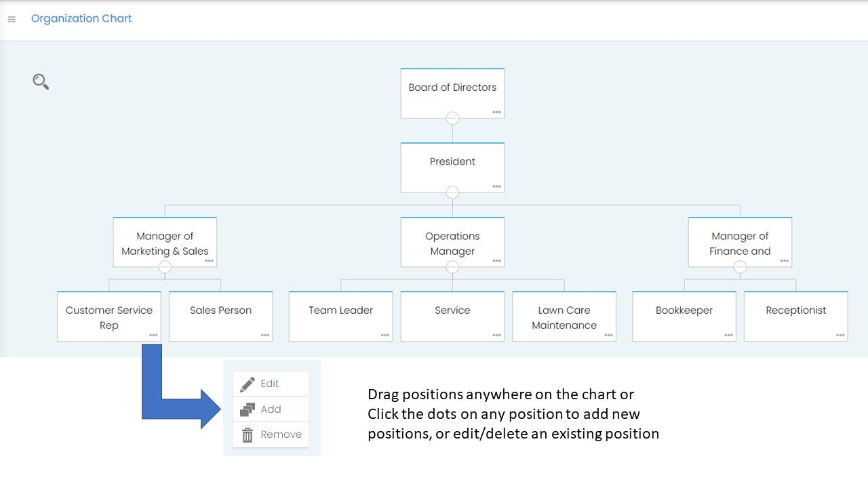Viewport: 868px width, 488px height.
Task: Select the Service position card
Action: pyautogui.click(x=452, y=315)
